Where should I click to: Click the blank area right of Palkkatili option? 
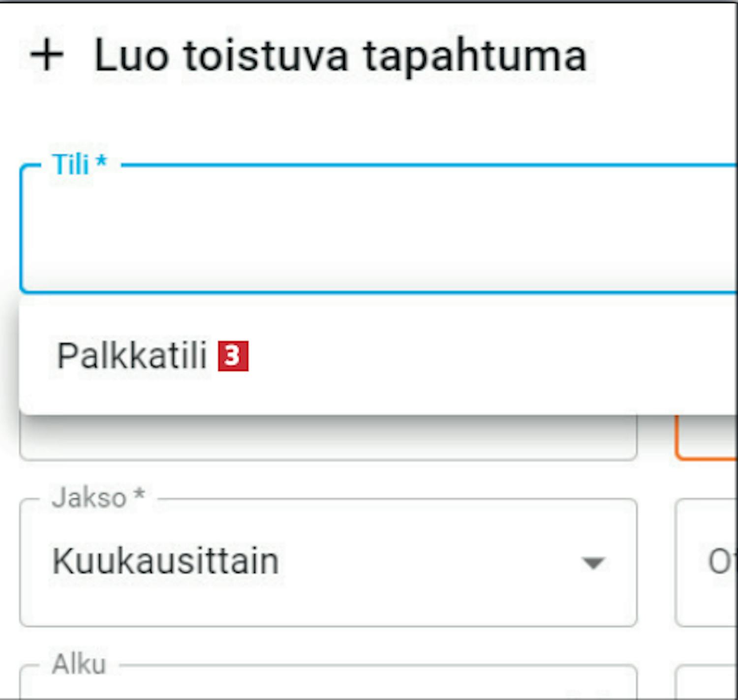coord(492,356)
